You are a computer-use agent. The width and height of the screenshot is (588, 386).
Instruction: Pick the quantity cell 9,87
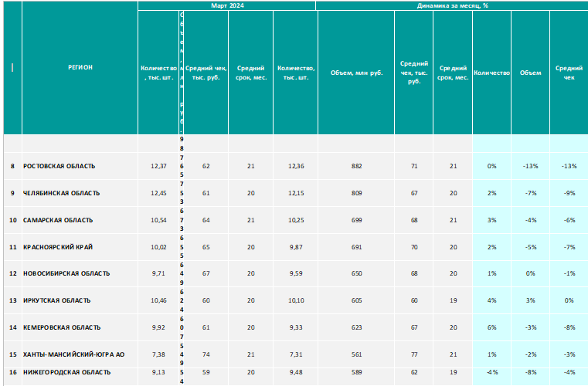(x=296, y=247)
